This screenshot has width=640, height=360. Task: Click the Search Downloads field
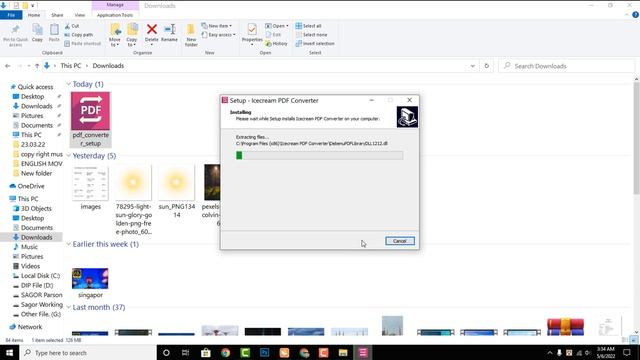point(567,66)
